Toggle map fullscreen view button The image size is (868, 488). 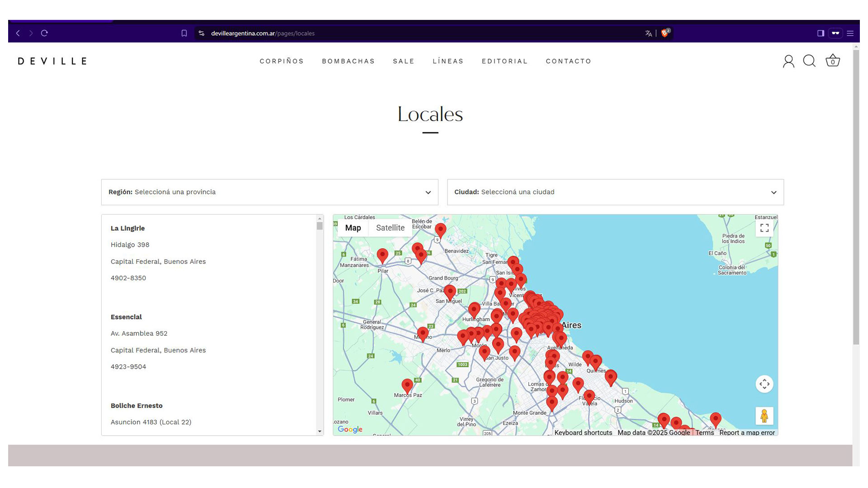pyautogui.click(x=764, y=228)
